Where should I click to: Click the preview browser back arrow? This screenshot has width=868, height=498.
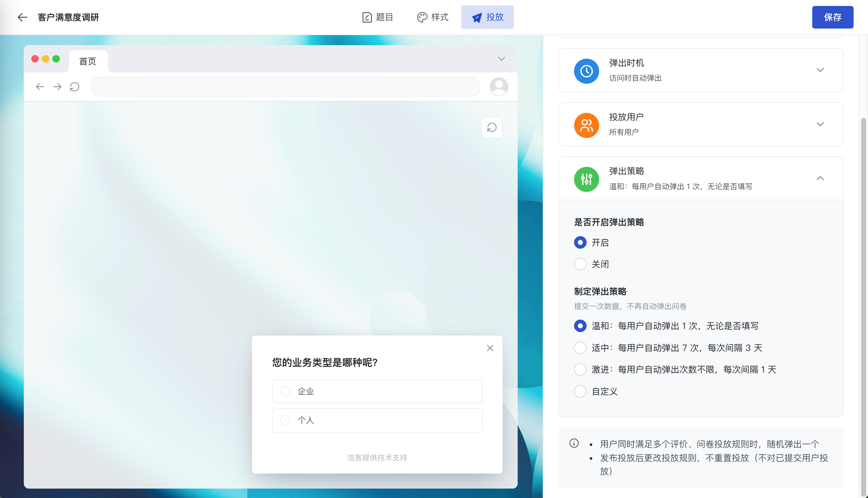(40, 87)
